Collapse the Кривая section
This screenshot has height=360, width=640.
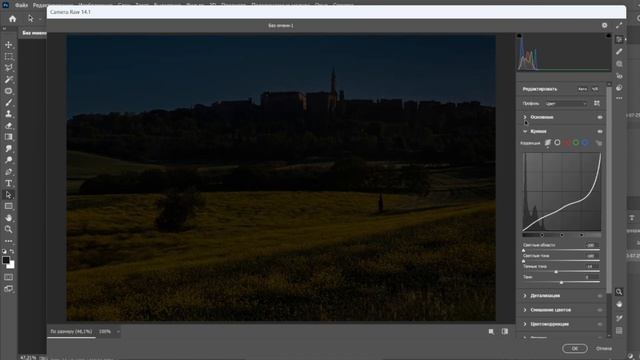525,131
